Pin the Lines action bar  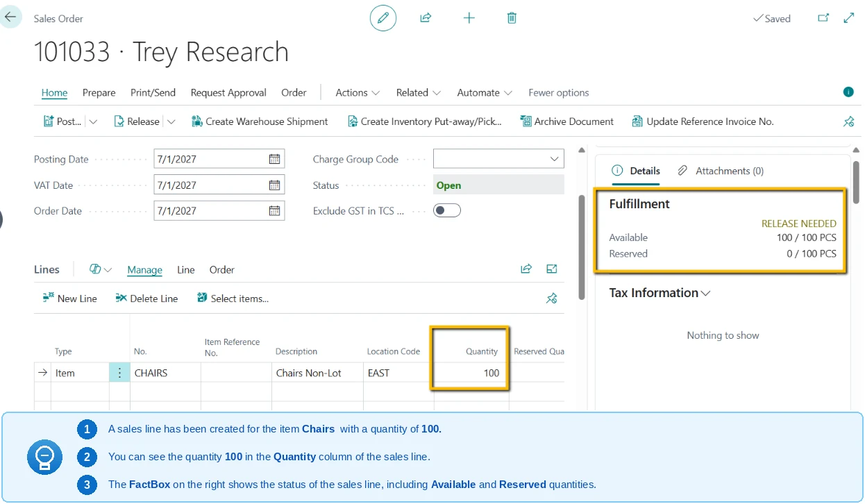[552, 299]
